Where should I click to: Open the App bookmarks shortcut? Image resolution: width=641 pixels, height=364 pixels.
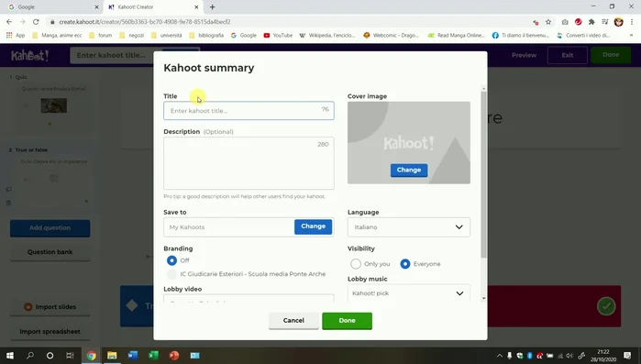16,36
